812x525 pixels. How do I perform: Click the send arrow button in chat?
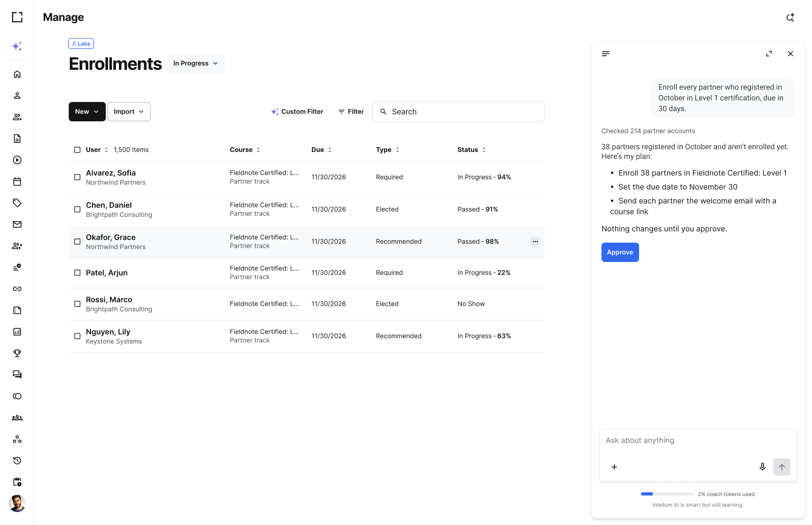[x=782, y=467]
